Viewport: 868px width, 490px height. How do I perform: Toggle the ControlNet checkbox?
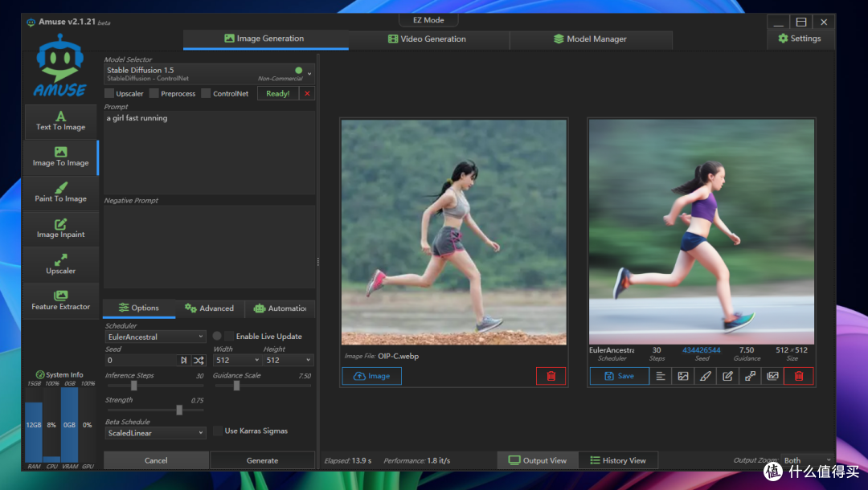pos(206,93)
